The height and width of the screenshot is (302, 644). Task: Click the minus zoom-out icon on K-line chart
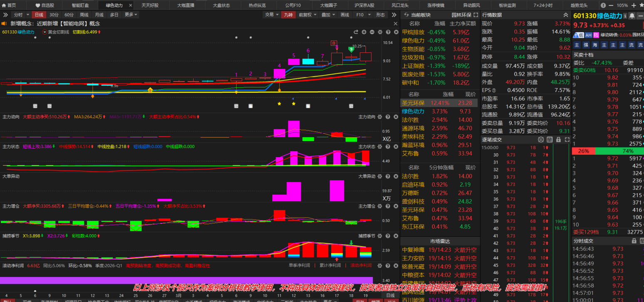tap(372, 32)
